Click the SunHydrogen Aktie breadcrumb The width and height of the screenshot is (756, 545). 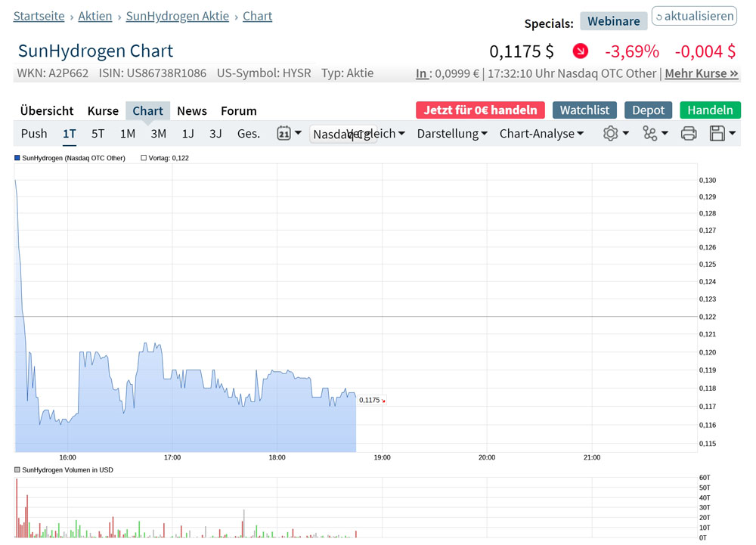(178, 16)
